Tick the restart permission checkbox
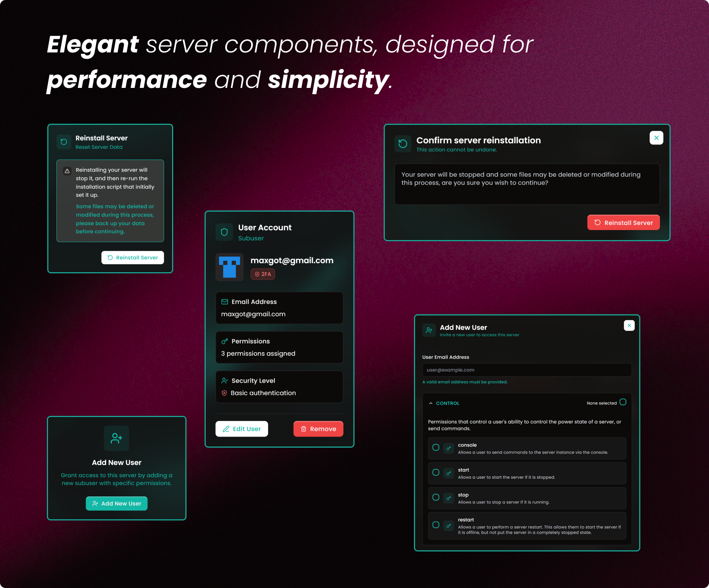The image size is (709, 588). click(436, 525)
